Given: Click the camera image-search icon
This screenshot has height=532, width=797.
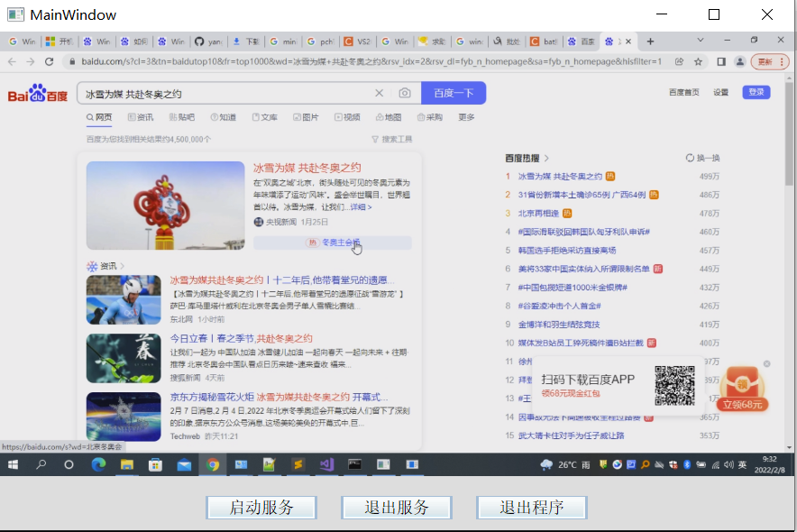Looking at the screenshot, I should tap(405, 93).
